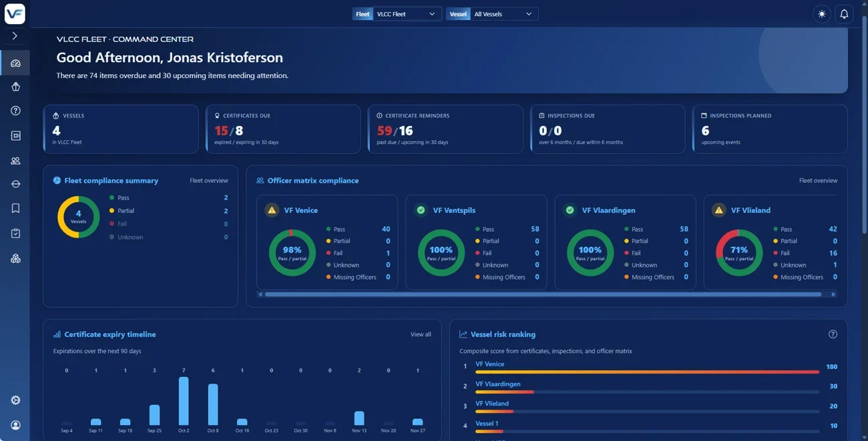Open the crew people sidebar icon
The width and height of the screenshot is (868, 441).
click(15, 161)
